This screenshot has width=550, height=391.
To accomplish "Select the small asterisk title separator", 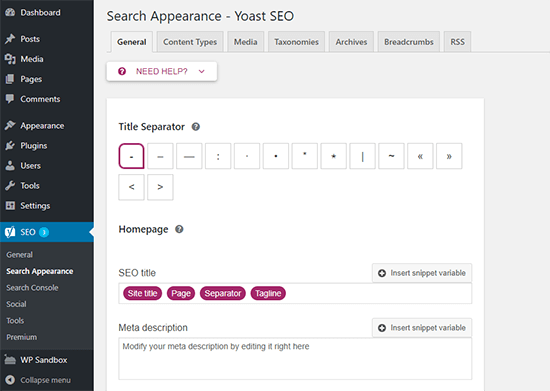I will click(305, 156).
